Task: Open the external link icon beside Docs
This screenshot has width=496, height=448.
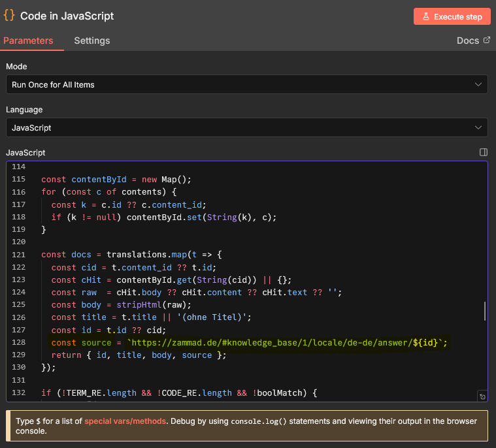Action: pyautogui.click(x=486, y=40)
